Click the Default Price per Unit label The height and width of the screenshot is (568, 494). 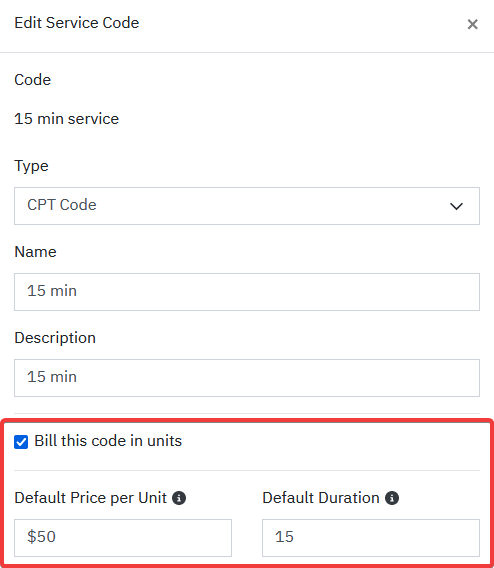tap(91, 498)
